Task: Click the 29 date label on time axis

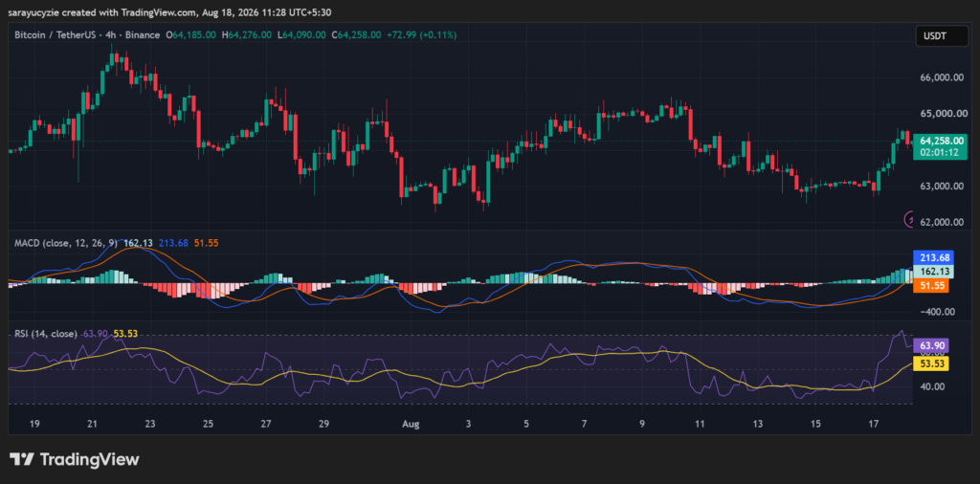Action: 323,424
